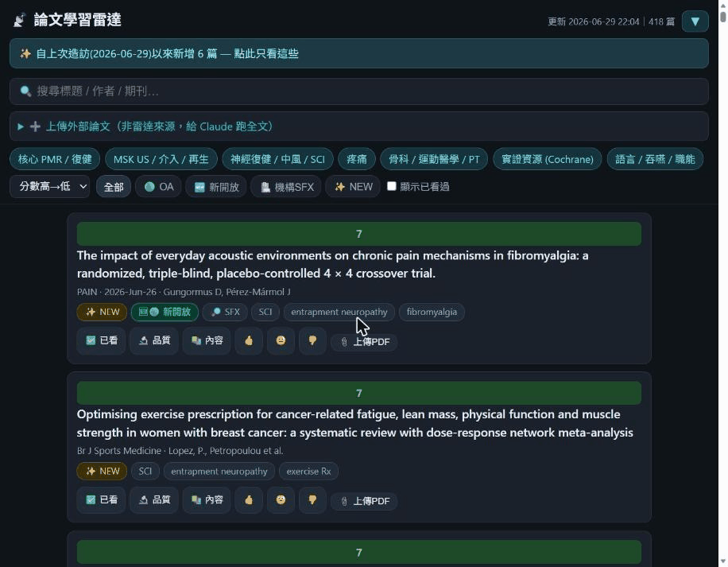This screenshot has height=567, width=728.
Task: Click exercise Rx tag chip
Action: 308,472
